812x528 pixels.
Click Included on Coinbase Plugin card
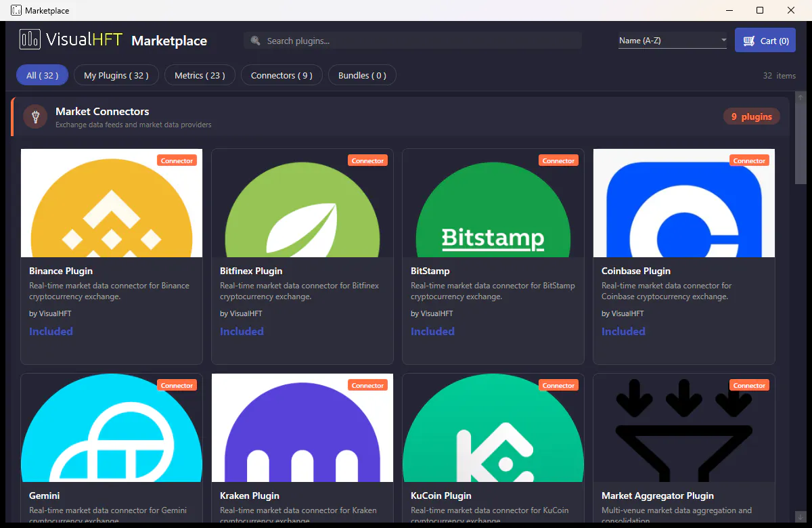coord(623,331)
